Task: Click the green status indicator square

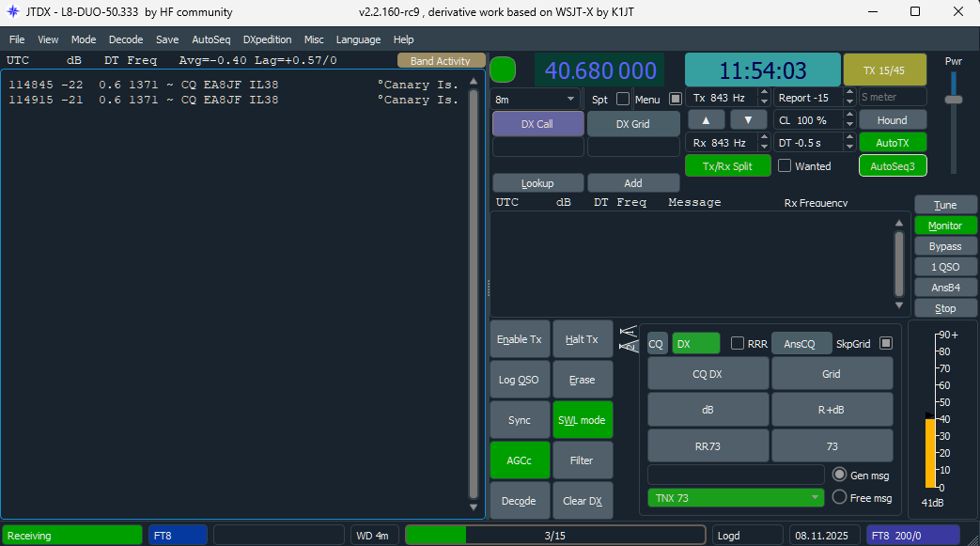Action: click(503, 70)
